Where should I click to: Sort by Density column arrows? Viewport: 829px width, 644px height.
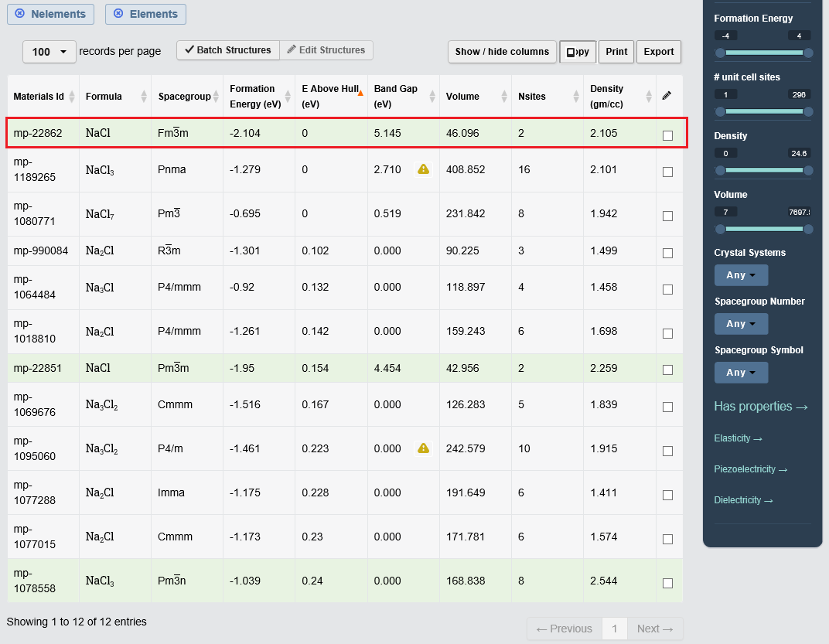click(649, 96)
